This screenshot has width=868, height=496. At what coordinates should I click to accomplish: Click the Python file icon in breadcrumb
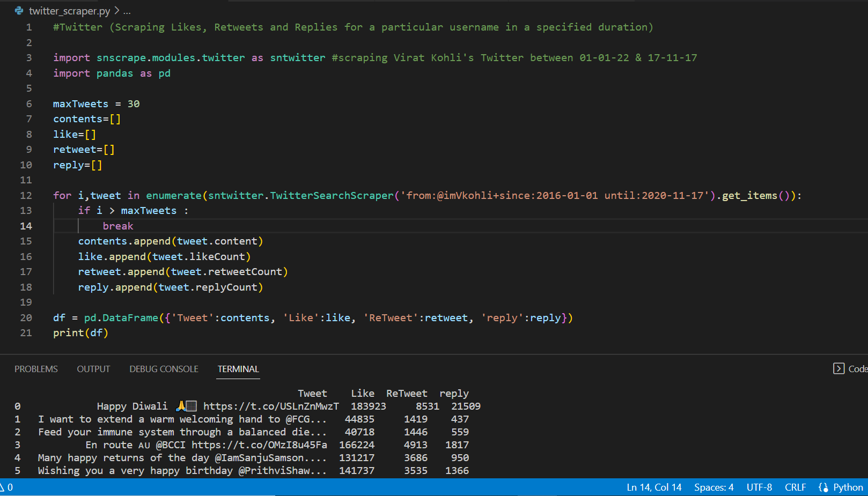coord(19,11)
